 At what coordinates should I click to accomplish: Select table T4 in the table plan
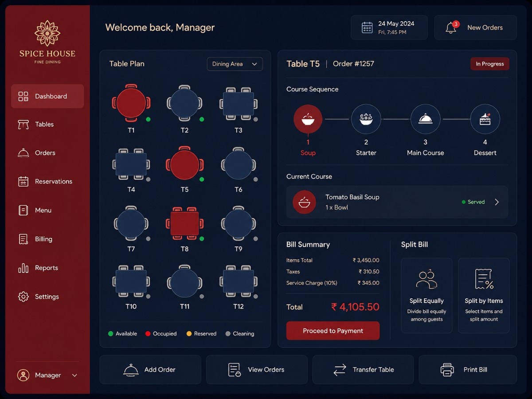pyautogui.click(x=131, y=164)
